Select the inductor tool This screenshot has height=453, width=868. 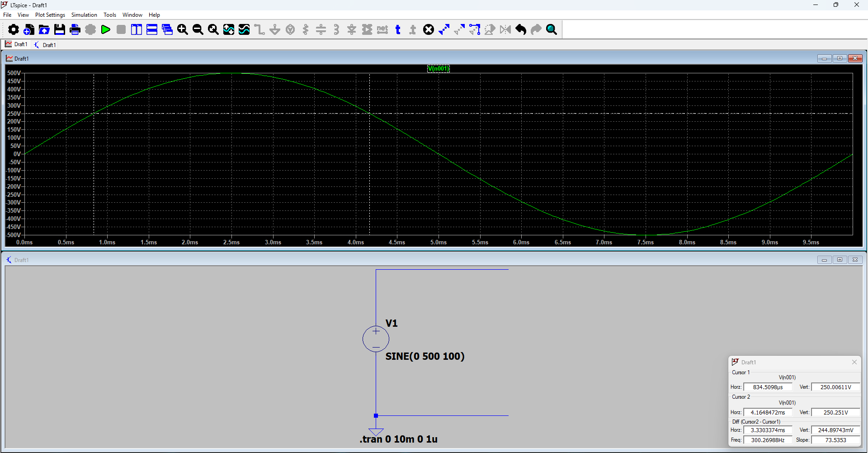click(336, 30)
